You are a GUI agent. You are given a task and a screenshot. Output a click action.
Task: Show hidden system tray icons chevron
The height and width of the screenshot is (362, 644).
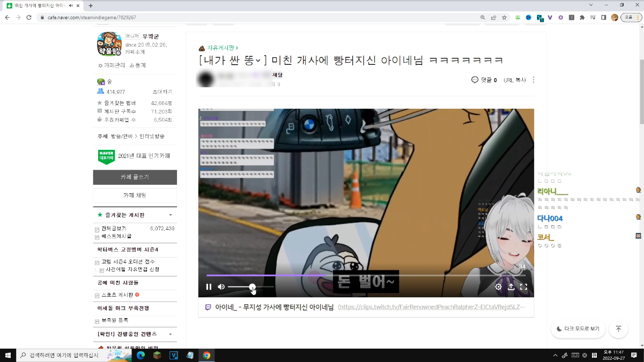pyautogui.click(x=555, y=356)
